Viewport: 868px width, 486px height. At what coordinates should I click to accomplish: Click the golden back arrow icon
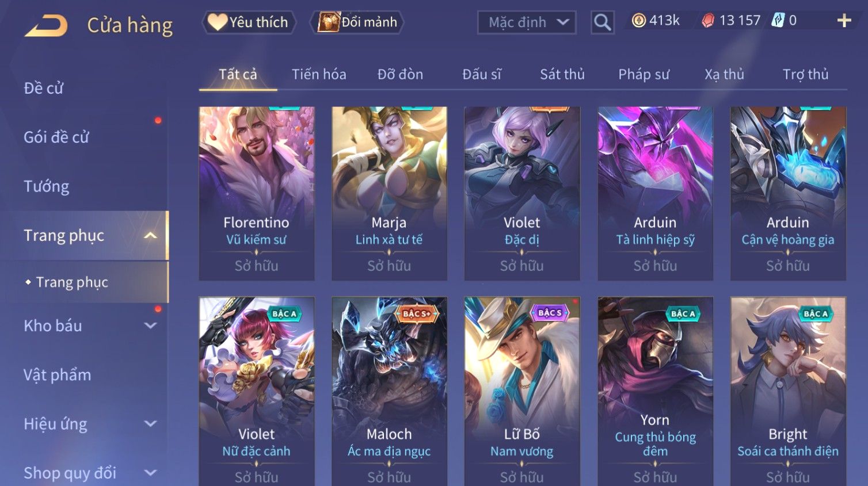click(46, 26)
